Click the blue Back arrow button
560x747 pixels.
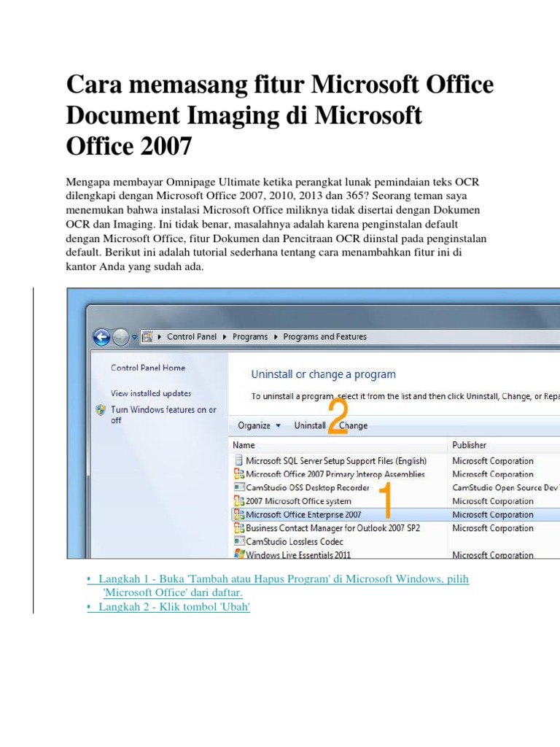pyautogui.click(x=101, y=337)
